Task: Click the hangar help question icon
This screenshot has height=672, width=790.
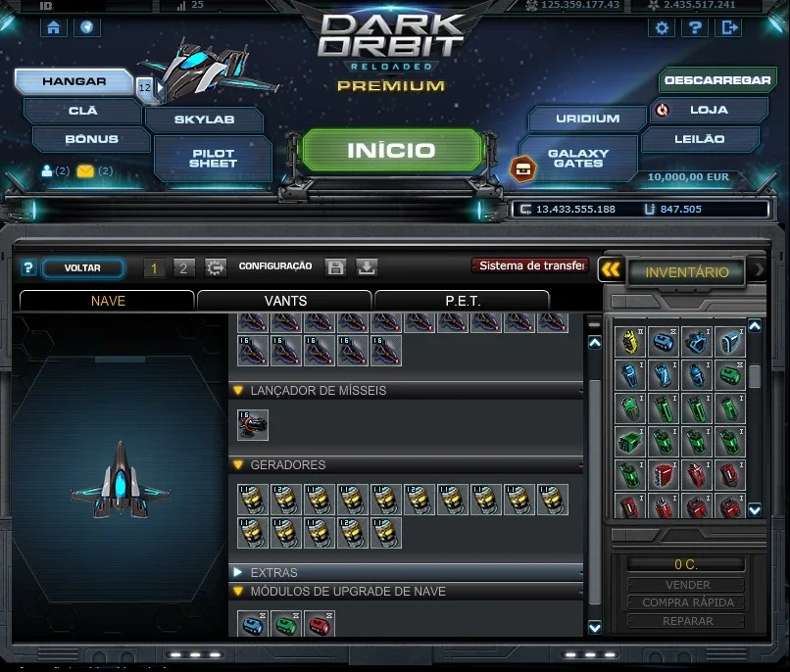Action: click(28, 267)
